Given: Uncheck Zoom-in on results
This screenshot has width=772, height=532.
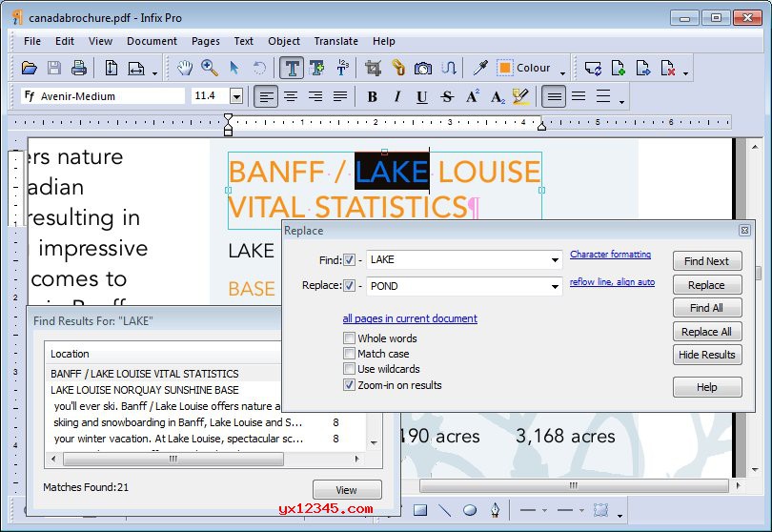Looking at the screenshot, I should 350,385.
